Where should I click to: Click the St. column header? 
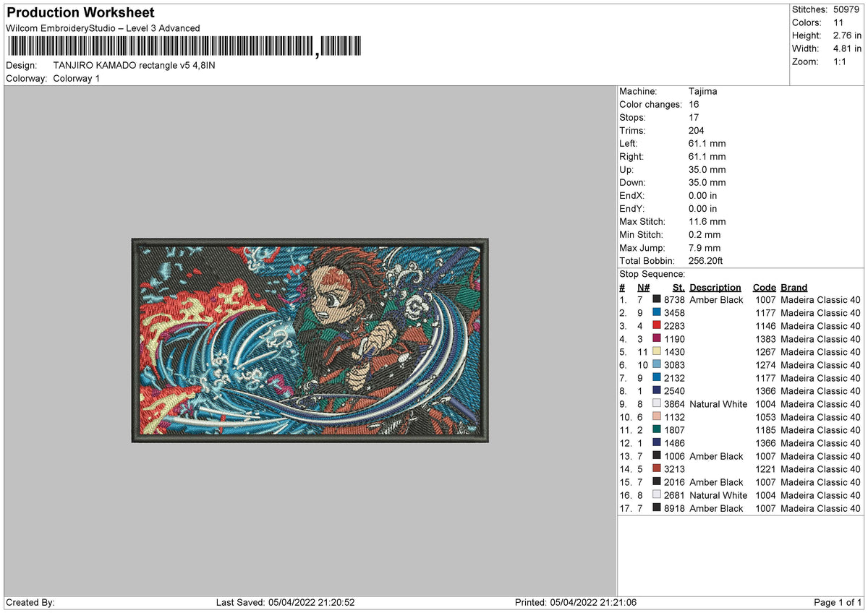point(678,287)
